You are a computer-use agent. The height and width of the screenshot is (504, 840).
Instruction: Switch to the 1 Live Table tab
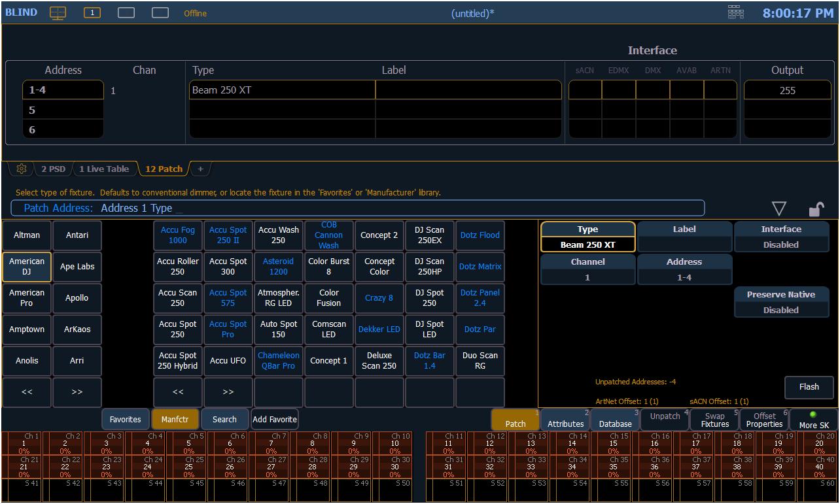coord(104,169)
